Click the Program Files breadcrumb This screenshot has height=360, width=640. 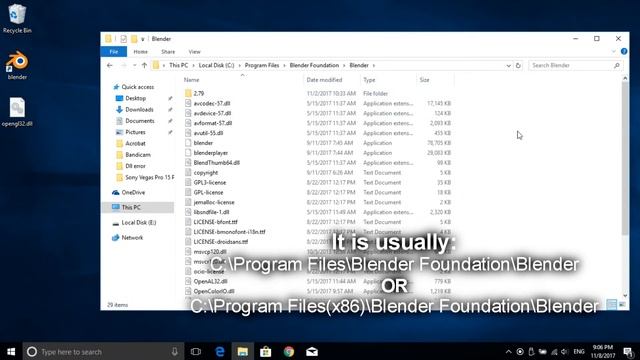[x=262, y=65]
